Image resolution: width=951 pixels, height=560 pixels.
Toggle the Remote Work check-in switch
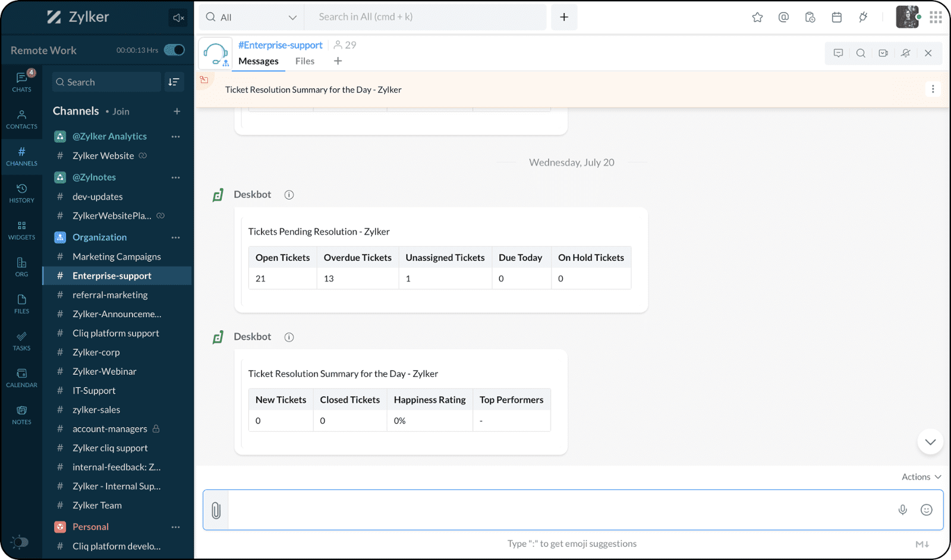point(174,50)
